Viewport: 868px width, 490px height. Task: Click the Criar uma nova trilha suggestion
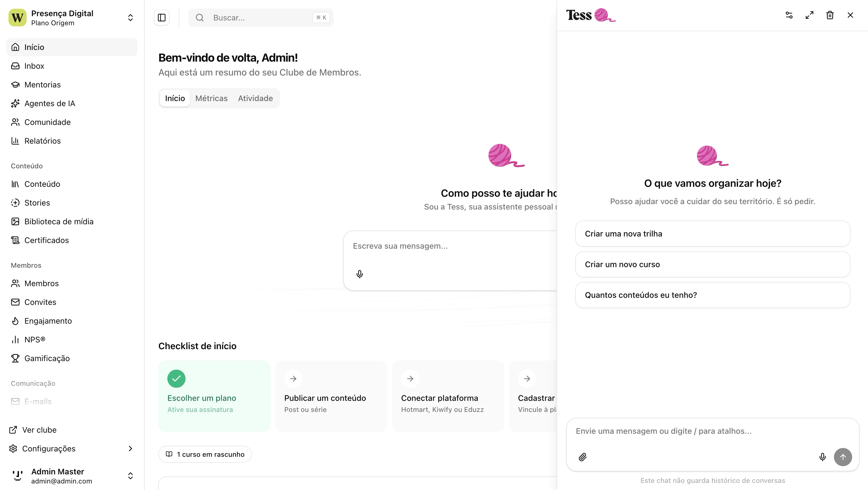pyautogui.click(x=712, y=234)
